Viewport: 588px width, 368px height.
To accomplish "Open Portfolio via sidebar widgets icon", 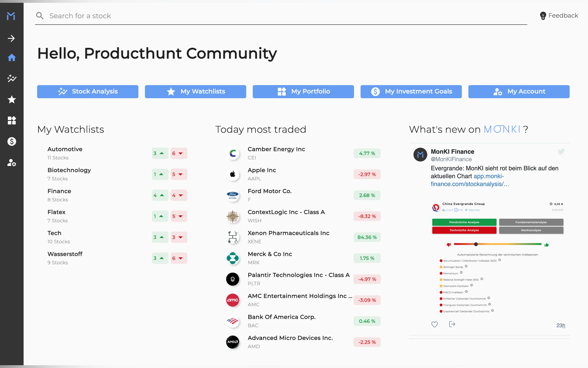I will click(11, 120).
